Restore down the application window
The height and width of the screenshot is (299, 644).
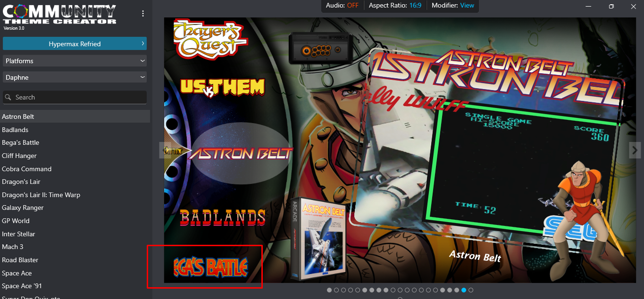611,6
